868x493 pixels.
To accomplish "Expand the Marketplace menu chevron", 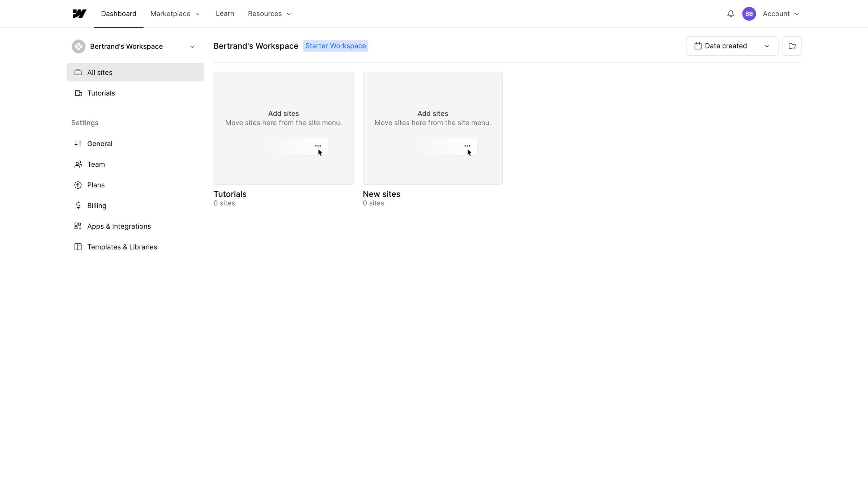I will coord(197,14).
